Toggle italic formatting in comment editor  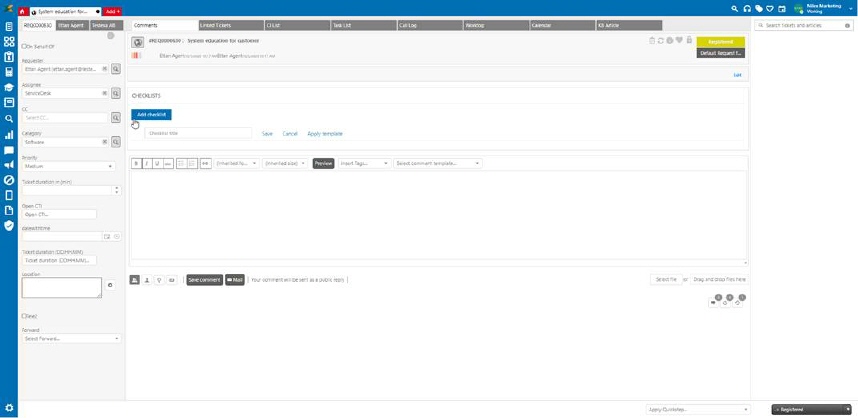(146, 163)
